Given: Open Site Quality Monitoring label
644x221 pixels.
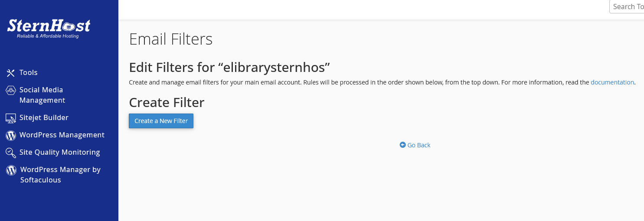Looking at the screenshot, I should (x=59, y=153).
